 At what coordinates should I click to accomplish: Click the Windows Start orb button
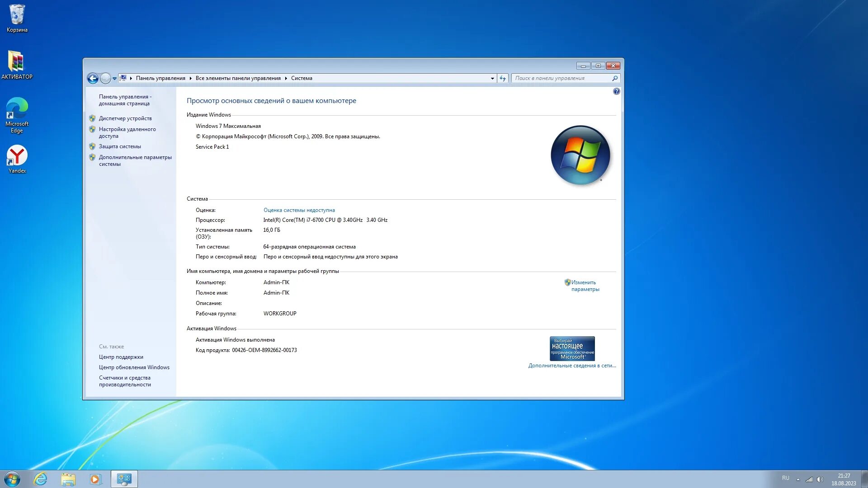click(12, 479)
